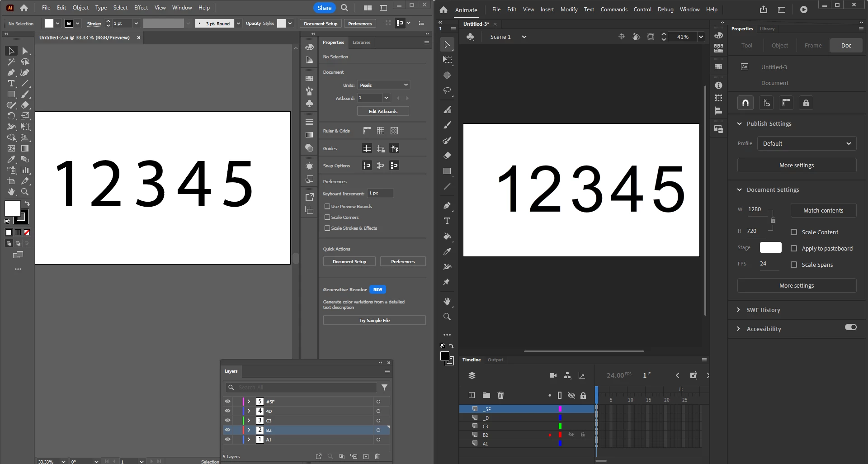Show rulers icon in Ruler & Grids
868x464 pixels.
(x=367, y=131)
